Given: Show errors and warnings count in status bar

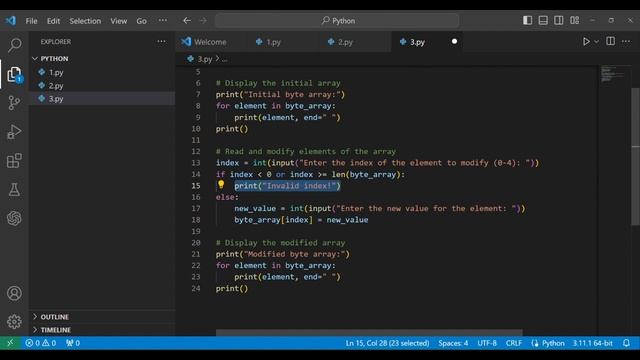Looking at the screenshot, I should [41, 343].
